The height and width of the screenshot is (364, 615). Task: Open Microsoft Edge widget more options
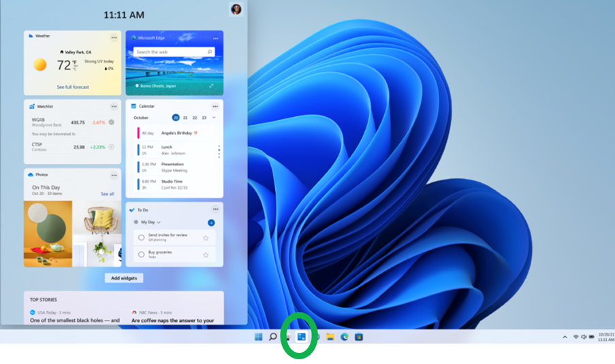point(215,38)
